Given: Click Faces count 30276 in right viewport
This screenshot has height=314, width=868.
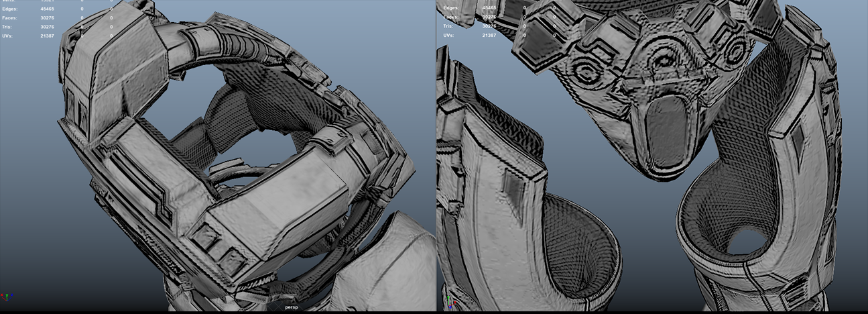Looking at the screenshot, I should coord(489,17).
